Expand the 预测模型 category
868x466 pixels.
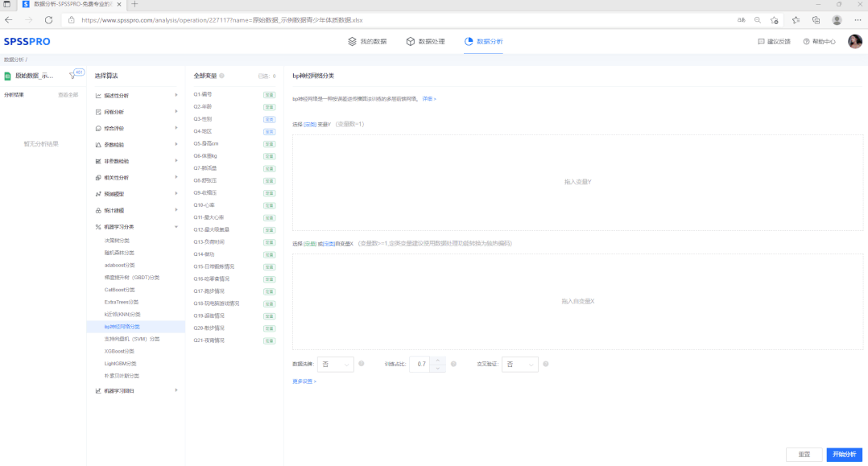tap(176, 194)
